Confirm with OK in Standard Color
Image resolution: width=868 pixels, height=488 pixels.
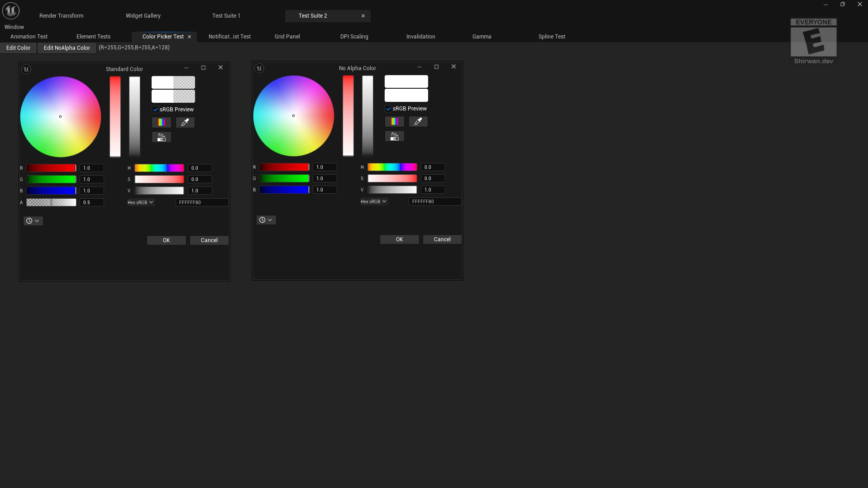[x=167, y=240]
